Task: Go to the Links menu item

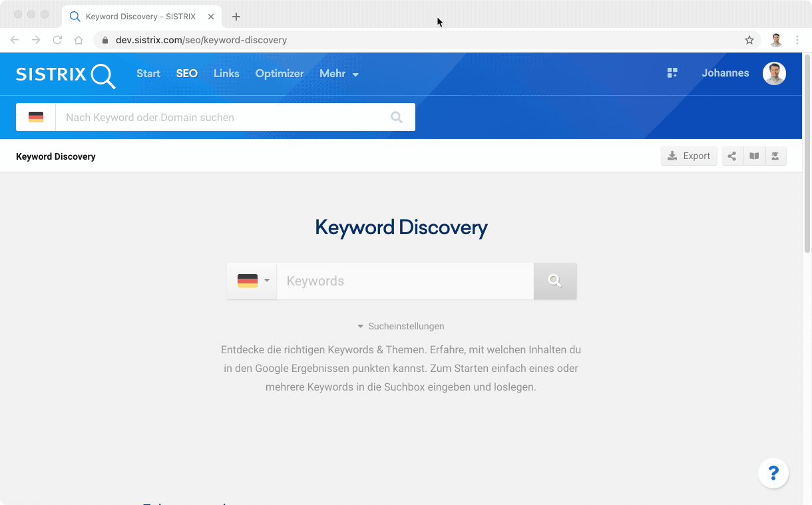Action: click(226, 74)
